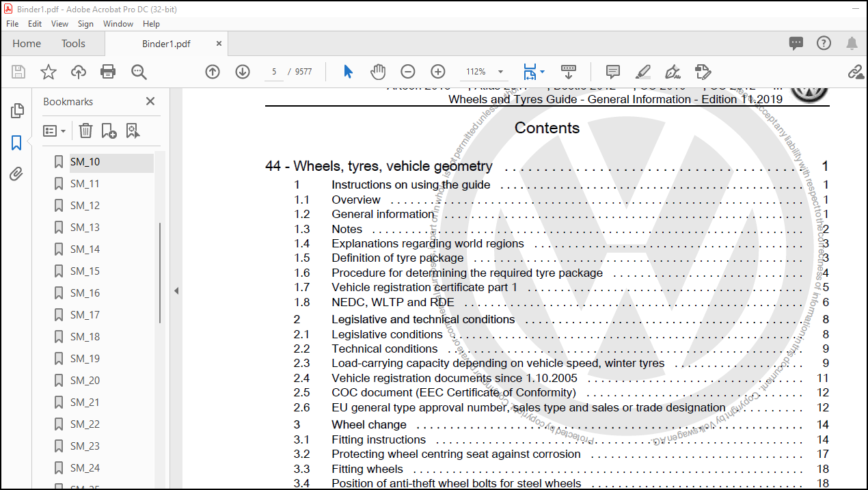The image size is (868, 490).
Task: Select the SM_13 bookmark
Action: (85, 228)
